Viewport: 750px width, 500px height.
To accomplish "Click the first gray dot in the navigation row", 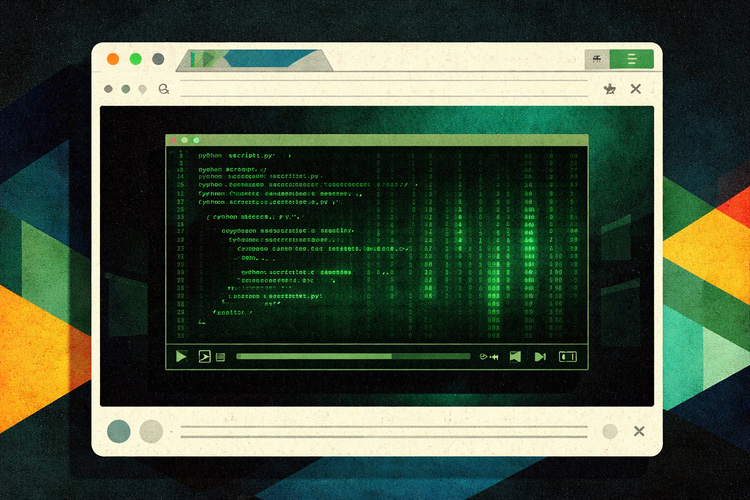I will pyautogui.click(x=108, y=89).
